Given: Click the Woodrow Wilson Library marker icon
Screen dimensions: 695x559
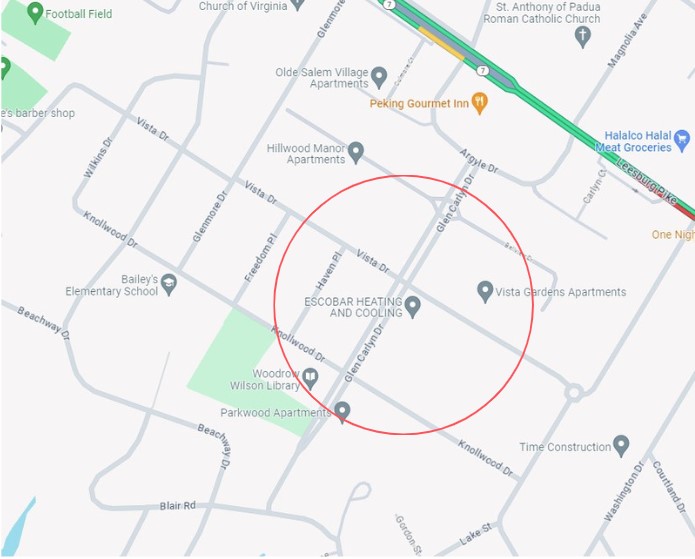Looking at the screenshot, I should coord(311,379).
